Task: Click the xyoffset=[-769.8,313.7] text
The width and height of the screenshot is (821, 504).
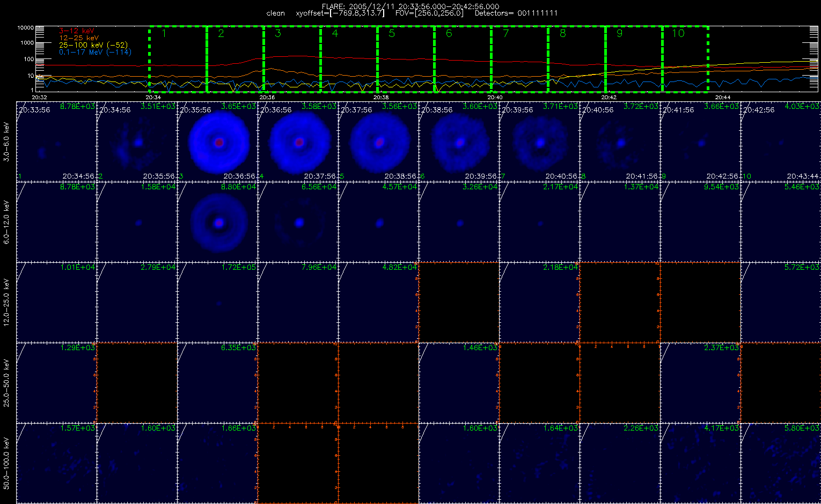Action: click(x=340, y=13)
